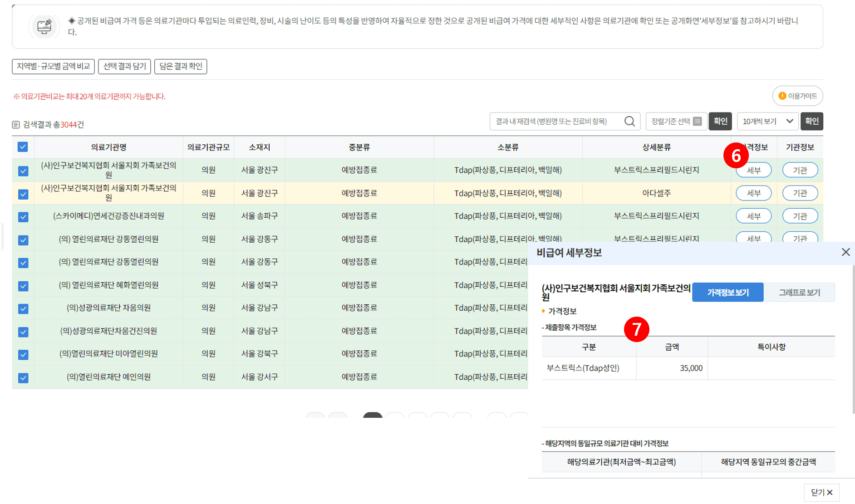The width and height of the screenshot is (855, 504).
Task: Select the highlighted page number in pagination
Action: 372,416
